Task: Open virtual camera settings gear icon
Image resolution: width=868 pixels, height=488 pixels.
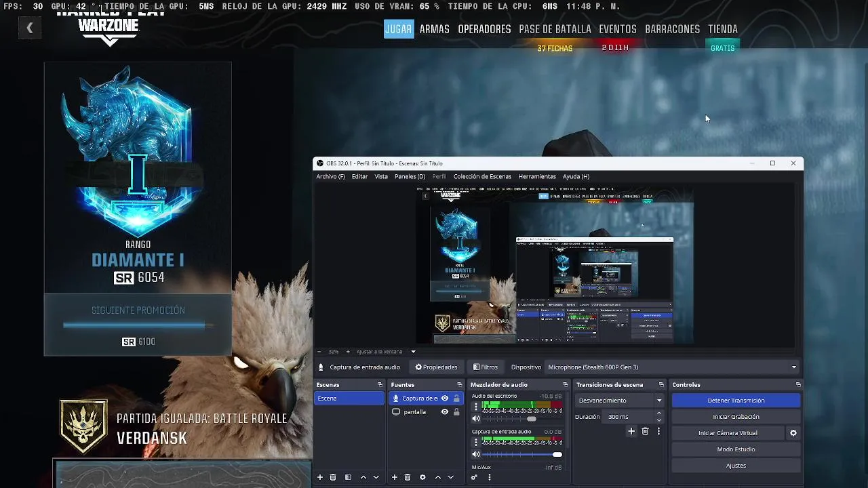Action: pos(793,433)
